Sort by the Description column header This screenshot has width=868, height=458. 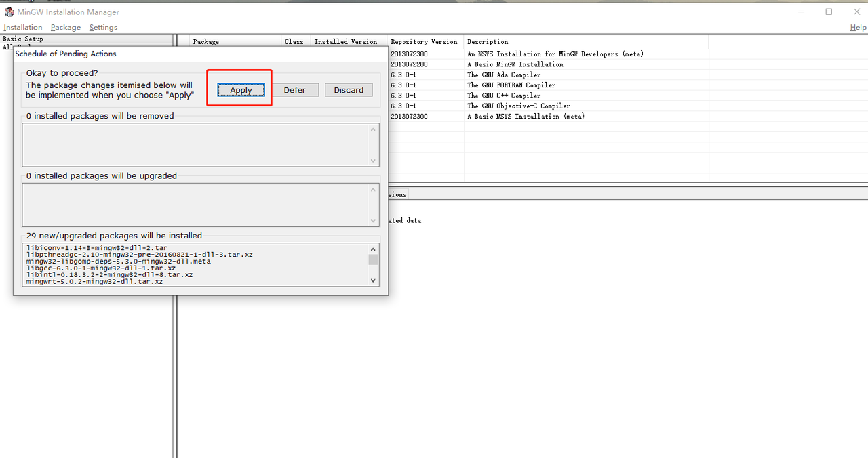click(x=586, y=41)
